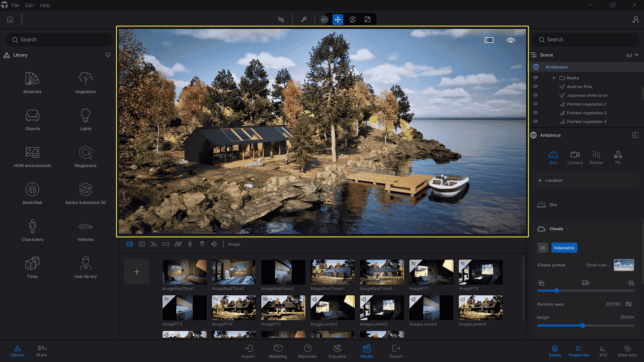This screenshot has height=362, width=644.
Task: Select the move tool in top toolbar
Action: (x=338, y=19)
